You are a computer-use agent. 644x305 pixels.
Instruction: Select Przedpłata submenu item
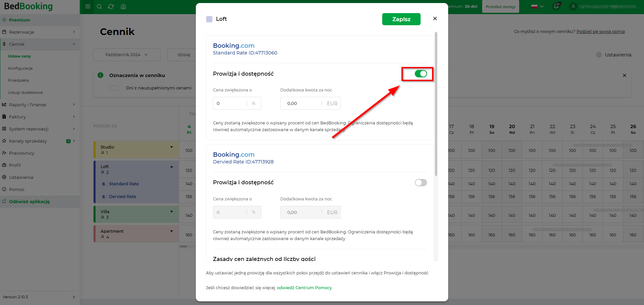point(19,80)
